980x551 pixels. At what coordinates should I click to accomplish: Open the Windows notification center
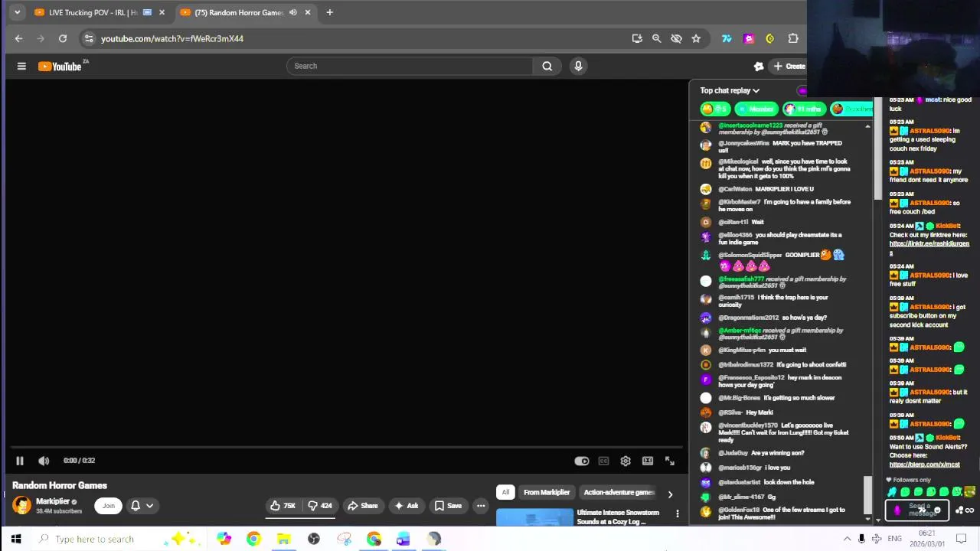point(962,539)
